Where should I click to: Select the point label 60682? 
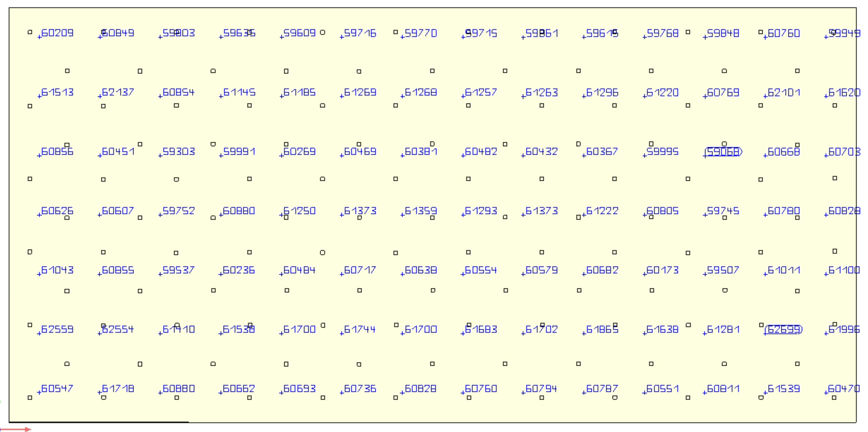click(603, 270)
